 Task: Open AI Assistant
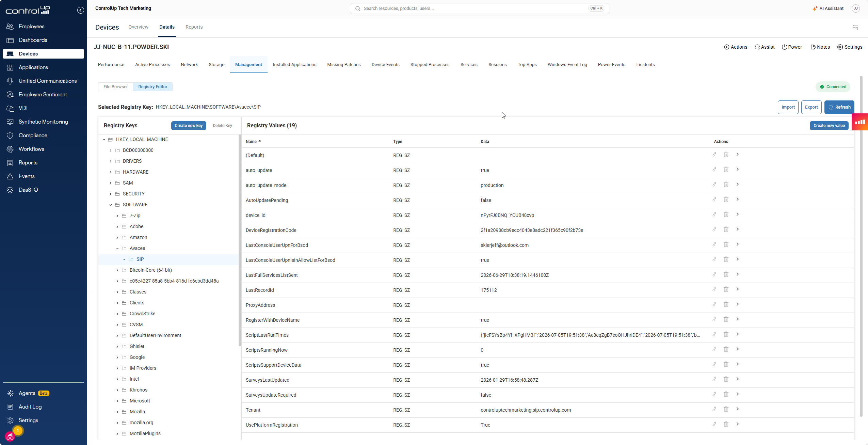pyautogui.click(x=828, y=8)
